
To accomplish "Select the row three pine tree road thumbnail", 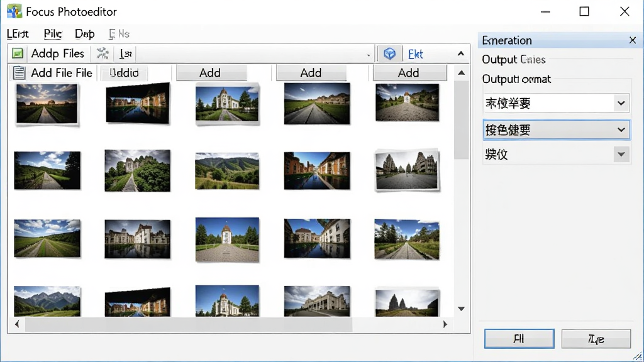I will [407, 239].
